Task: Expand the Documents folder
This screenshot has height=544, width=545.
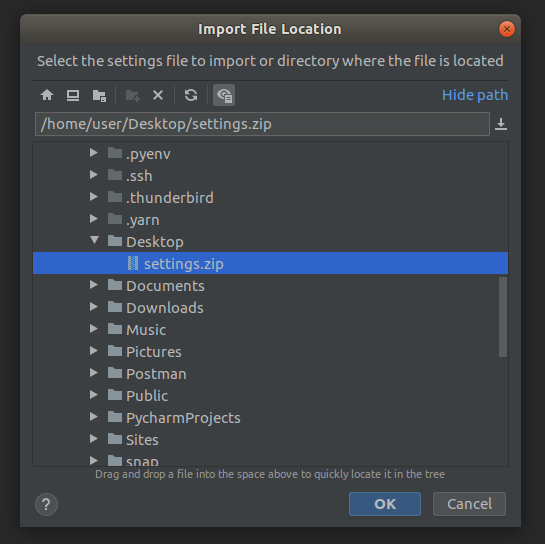Action: coord(93,285)
